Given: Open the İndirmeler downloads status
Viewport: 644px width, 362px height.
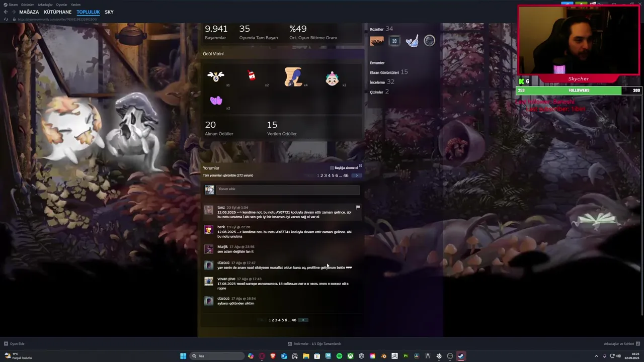Looking at the screenshot, I should click(x=314, y=344).
